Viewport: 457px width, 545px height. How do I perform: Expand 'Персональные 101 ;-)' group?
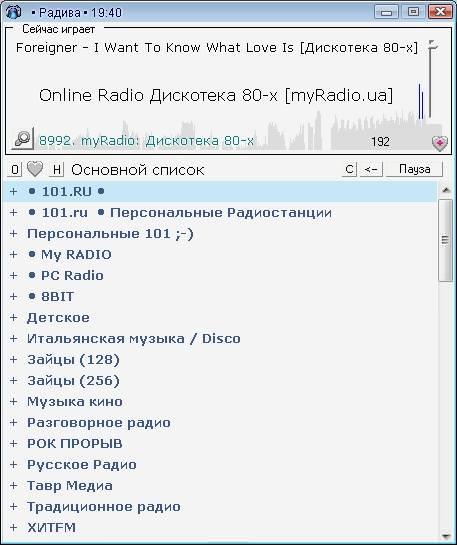point(14,234)
